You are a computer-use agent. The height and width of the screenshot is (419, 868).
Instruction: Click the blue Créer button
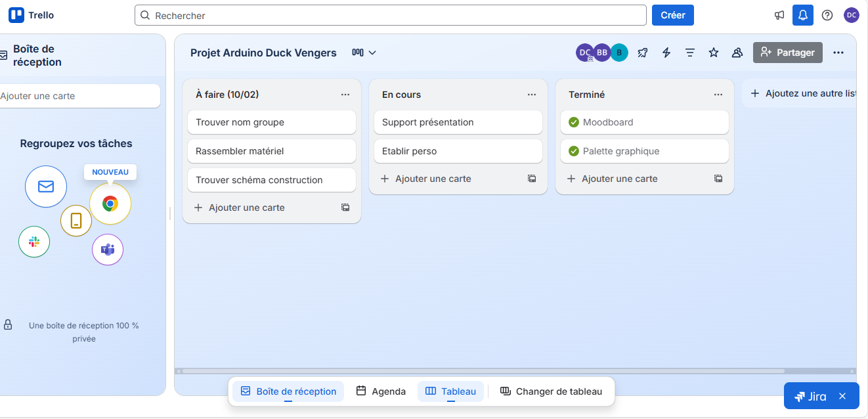point(672,15)
